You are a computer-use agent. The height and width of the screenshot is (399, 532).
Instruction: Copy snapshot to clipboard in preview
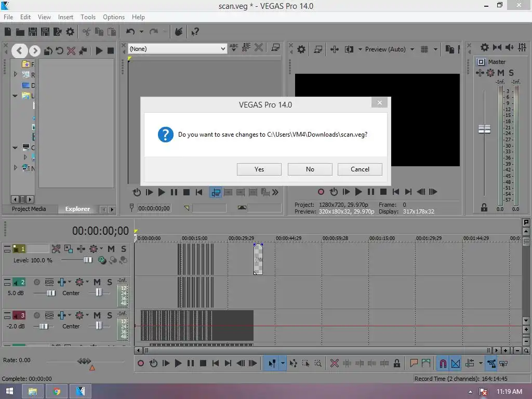(449, 49)
